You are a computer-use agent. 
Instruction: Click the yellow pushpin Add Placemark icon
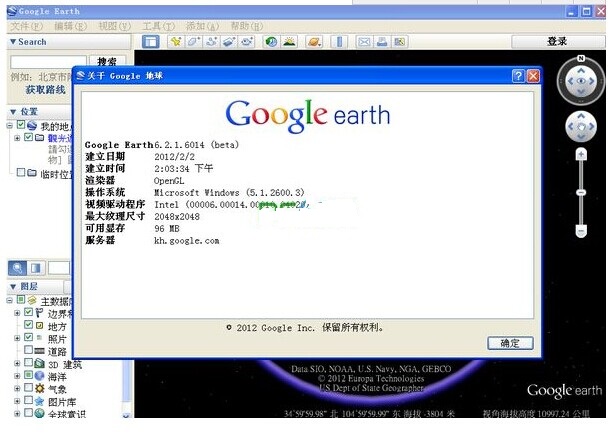click(176, 42)
